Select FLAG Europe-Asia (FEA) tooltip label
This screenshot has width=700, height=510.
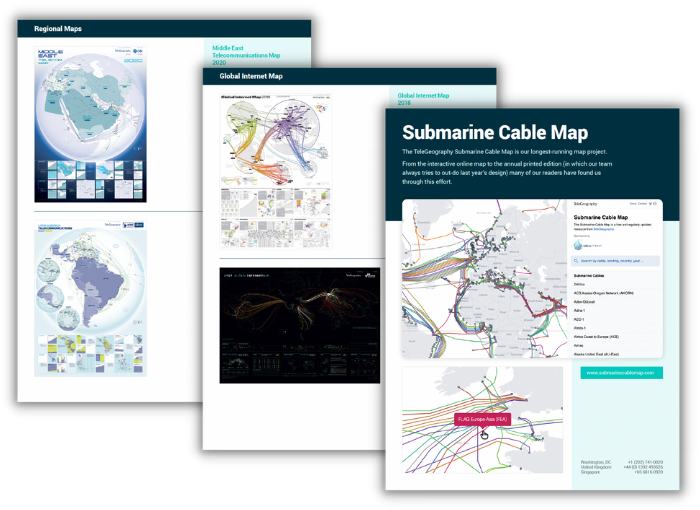(483, 419)
